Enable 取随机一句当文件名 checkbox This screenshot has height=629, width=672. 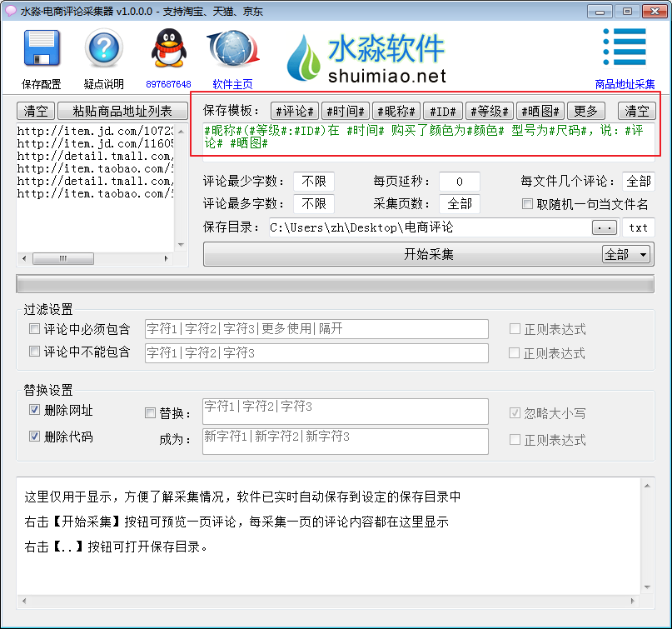pos(528,203)
